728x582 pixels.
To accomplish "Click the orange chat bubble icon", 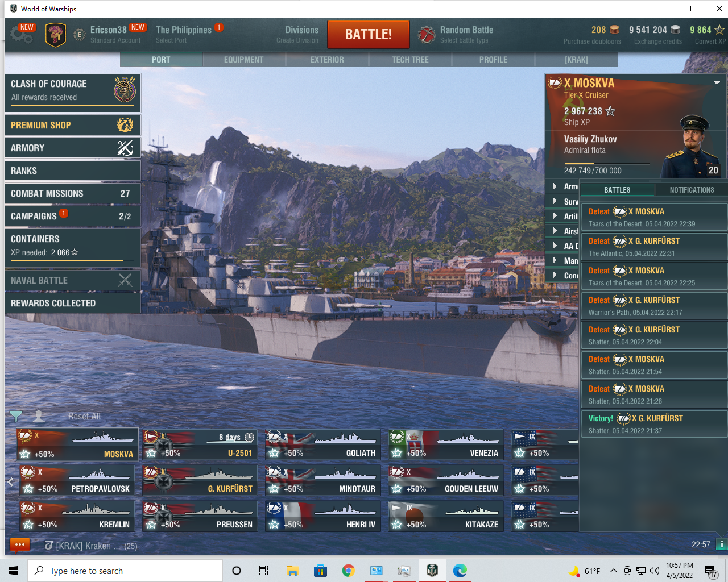I will [19, 545].
